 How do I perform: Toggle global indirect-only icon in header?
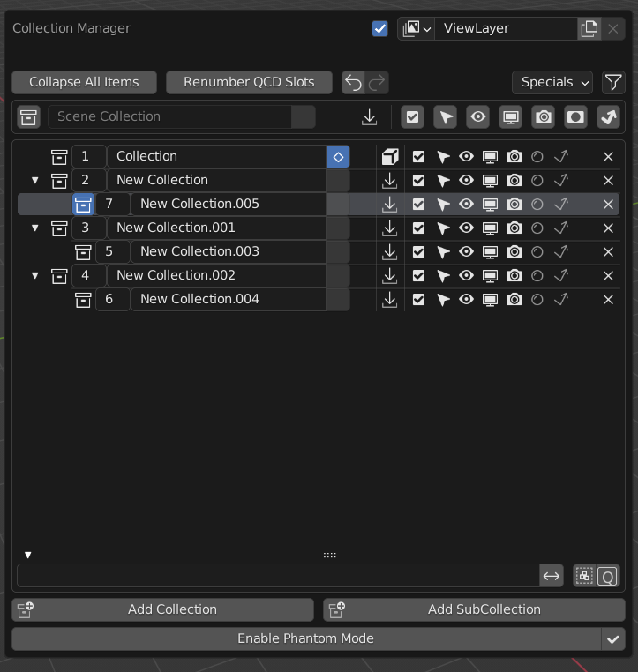tap(608, 117)
